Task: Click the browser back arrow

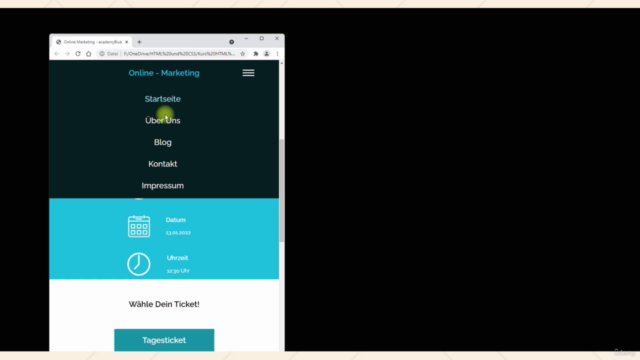Action: pyautogui.click(x=57, y=54)
